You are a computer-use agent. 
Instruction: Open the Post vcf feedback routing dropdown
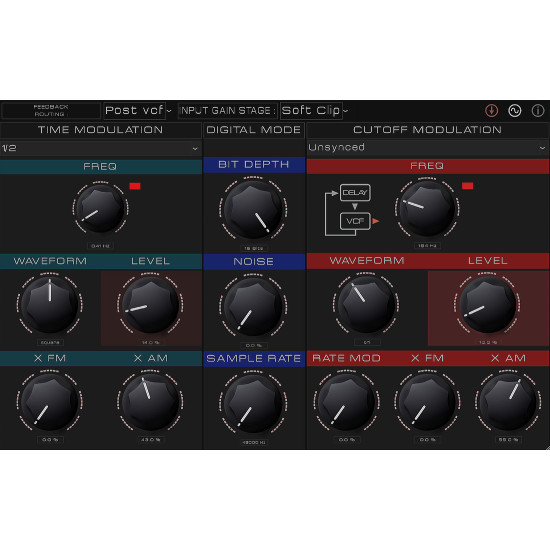(x=138, y=111)
